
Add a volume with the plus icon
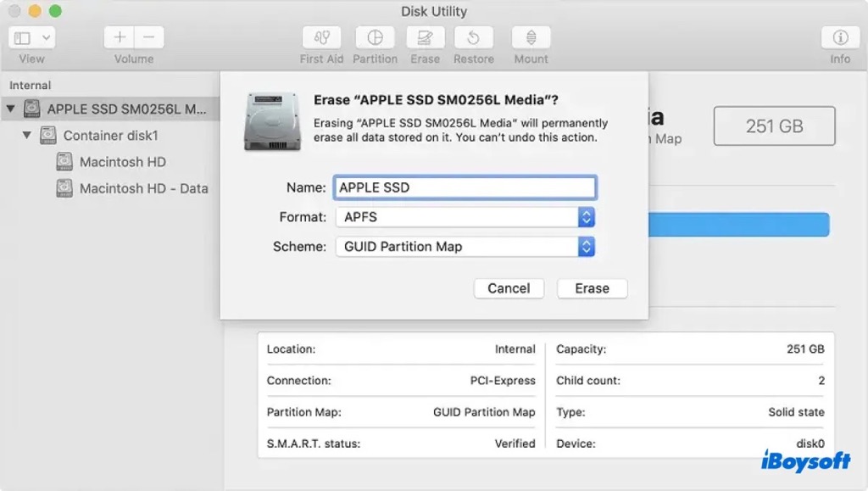click(x=119, y=36)
